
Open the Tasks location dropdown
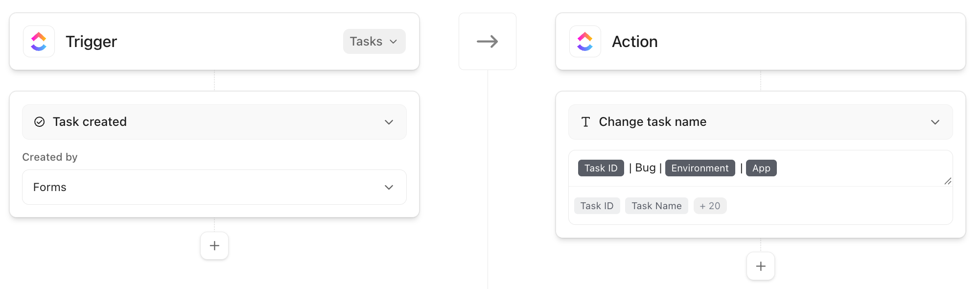(373, 41)
